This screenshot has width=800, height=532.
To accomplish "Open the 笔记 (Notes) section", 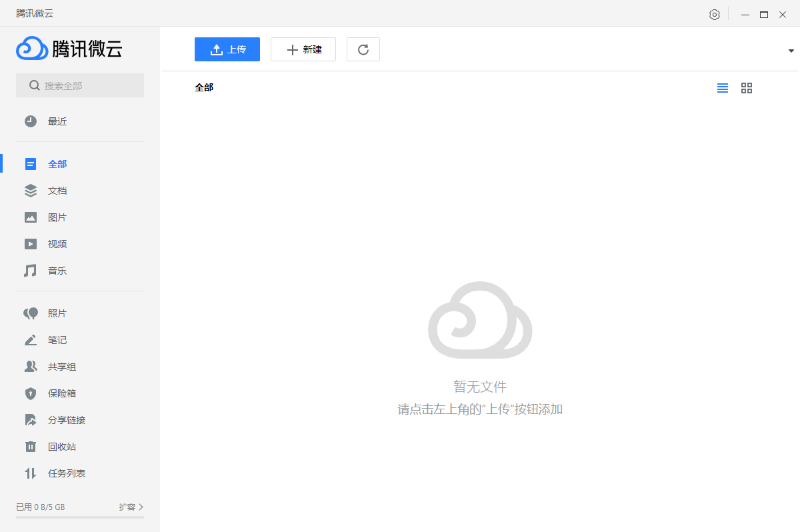I will pyautogui.click(x=57, y=339).
